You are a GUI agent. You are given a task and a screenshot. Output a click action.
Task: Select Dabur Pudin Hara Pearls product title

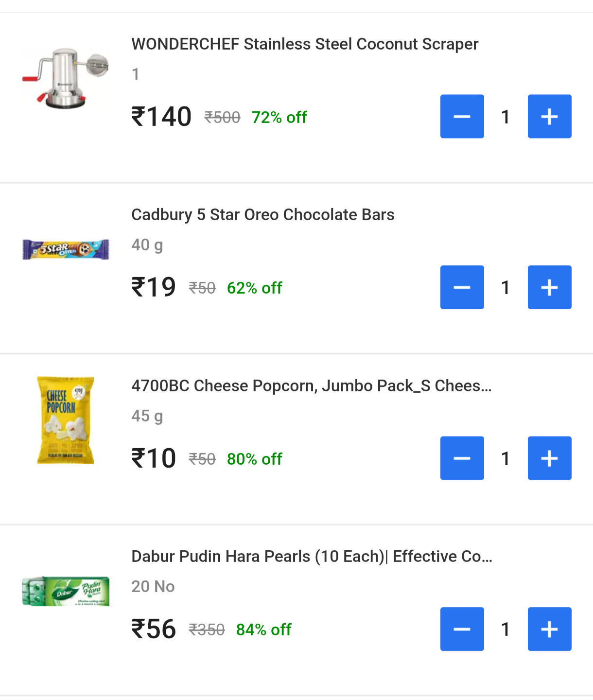click(312, 557)
